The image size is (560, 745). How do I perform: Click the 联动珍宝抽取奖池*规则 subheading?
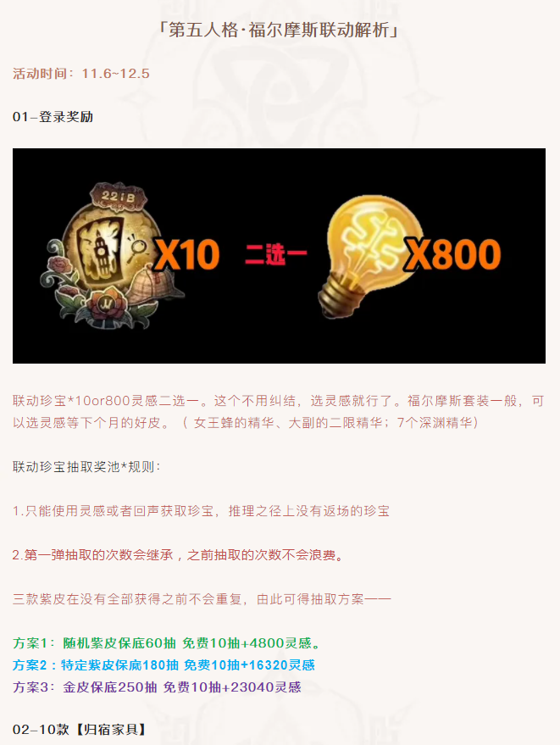click(x=86, y=467)
